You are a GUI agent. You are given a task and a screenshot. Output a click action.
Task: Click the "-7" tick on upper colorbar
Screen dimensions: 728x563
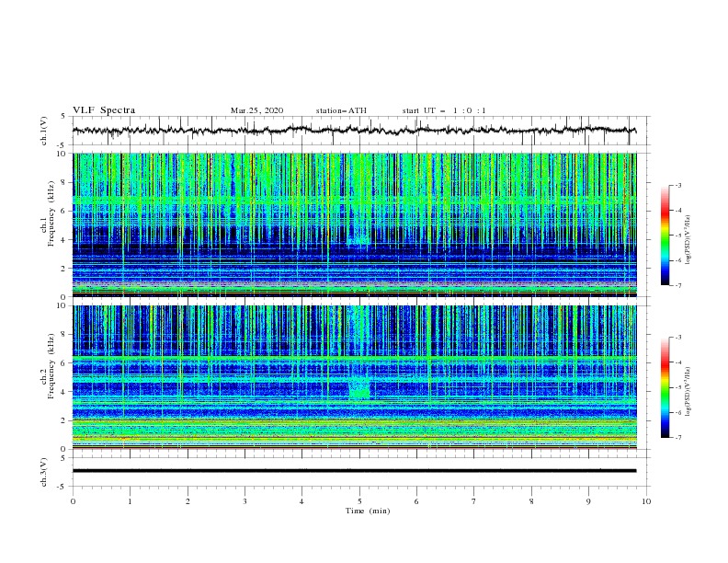click(677, 285)
